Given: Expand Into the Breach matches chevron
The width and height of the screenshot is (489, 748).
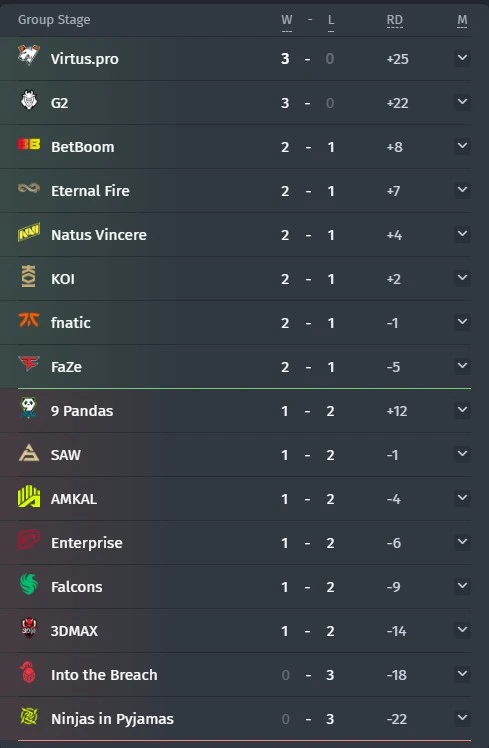Looking at the screenshot, I should click(x=462, y=674).
